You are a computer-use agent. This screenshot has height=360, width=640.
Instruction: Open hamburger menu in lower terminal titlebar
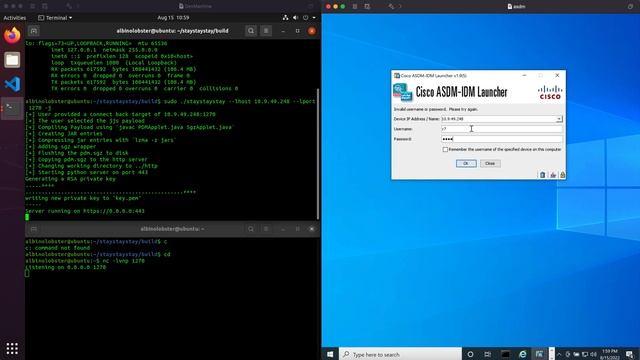(266, 229)
